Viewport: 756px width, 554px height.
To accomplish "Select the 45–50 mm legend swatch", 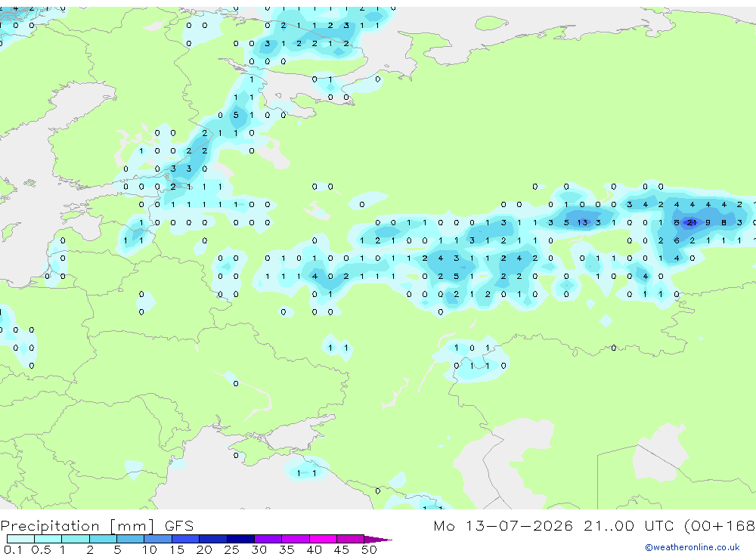I will [x=351, y=539].
